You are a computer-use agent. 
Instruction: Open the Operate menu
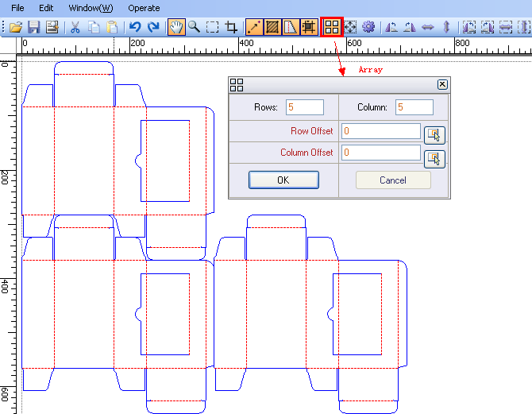(144, 8)
